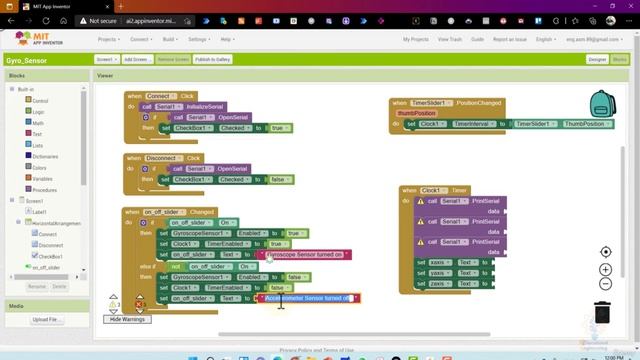This screenshot has width=640, height=360.
Task: Click the Add Screen button
Action: click(137, 60)
